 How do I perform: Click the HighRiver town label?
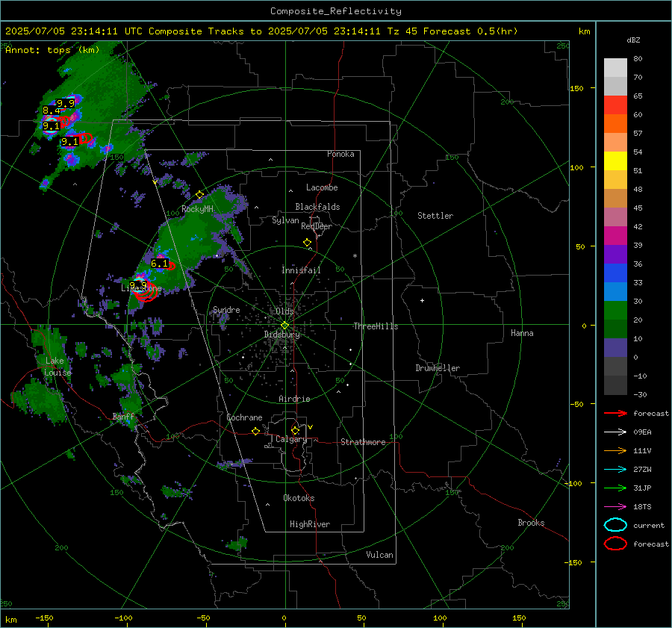(x=310, y=524)
